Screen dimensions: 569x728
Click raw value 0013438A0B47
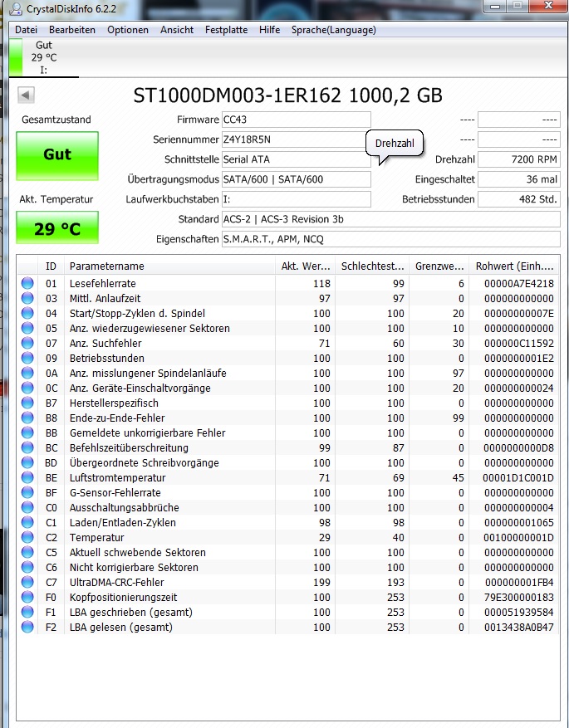coord(519,627)
